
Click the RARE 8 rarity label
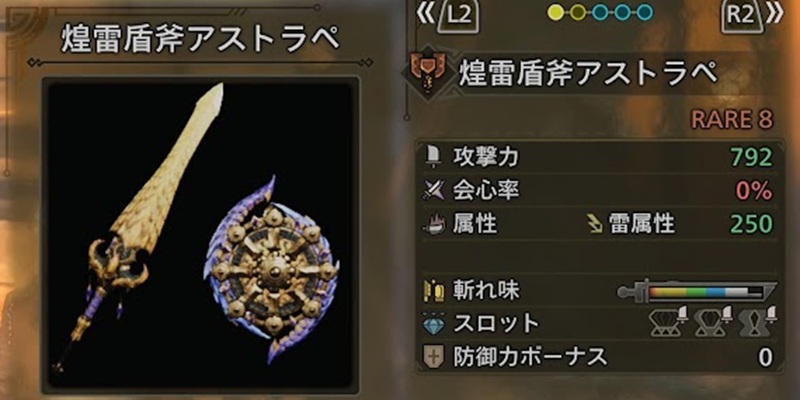coord(732,119)
